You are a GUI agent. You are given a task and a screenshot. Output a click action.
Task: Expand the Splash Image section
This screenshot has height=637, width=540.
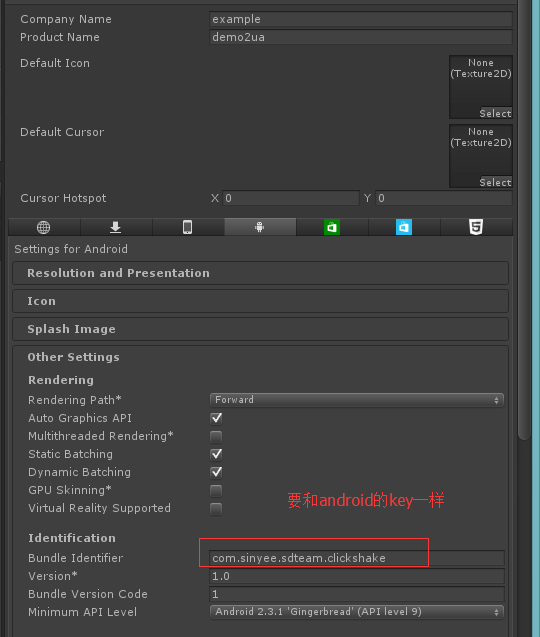(x=260, y=329)
